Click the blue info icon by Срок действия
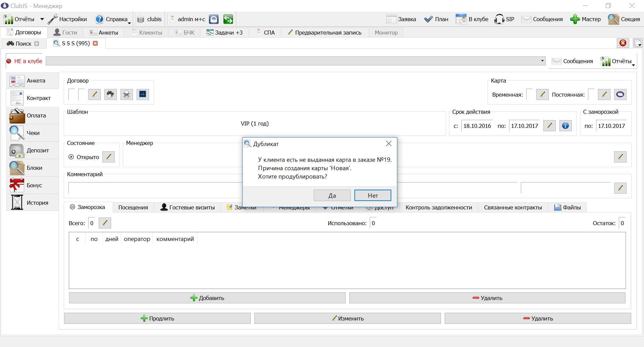The image size is (644, 347). coord(565,126)
